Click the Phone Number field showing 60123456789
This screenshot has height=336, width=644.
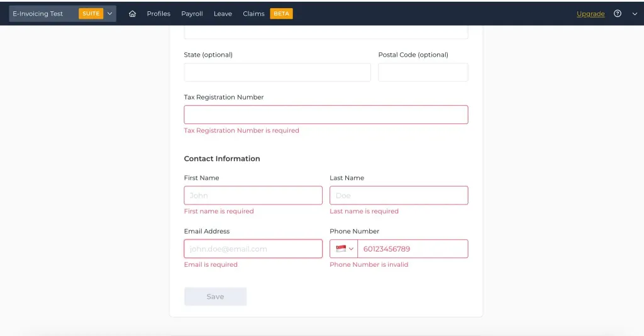[413, 249]
